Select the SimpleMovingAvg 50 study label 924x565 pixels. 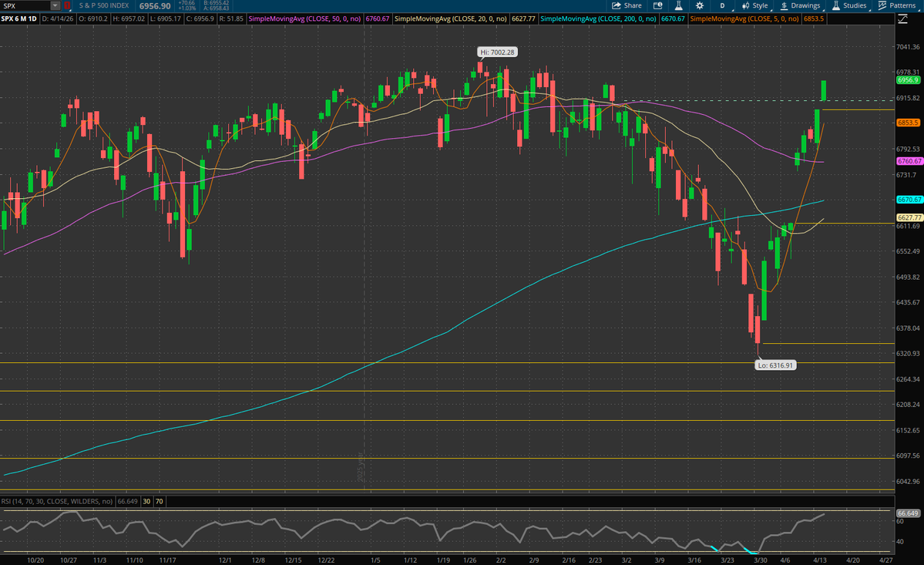pyautogui.click(x=304, y=18)
